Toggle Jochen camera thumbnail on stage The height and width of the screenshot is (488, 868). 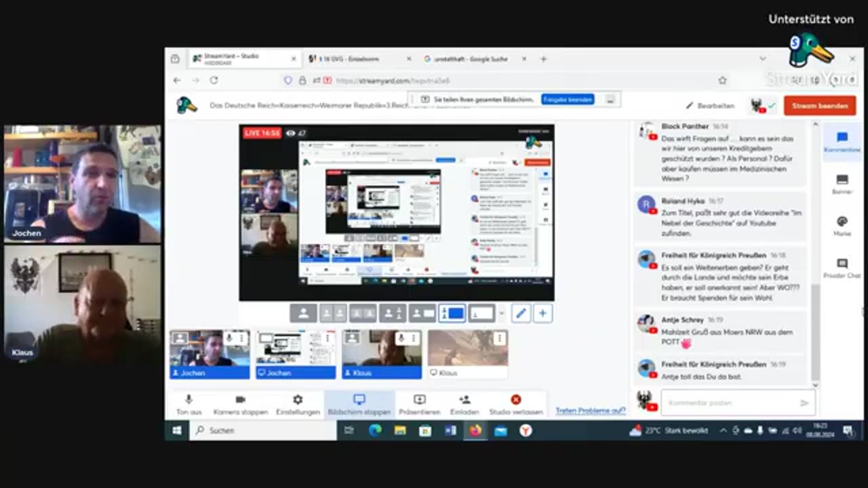pyautogui.click(x=210, y=354)
